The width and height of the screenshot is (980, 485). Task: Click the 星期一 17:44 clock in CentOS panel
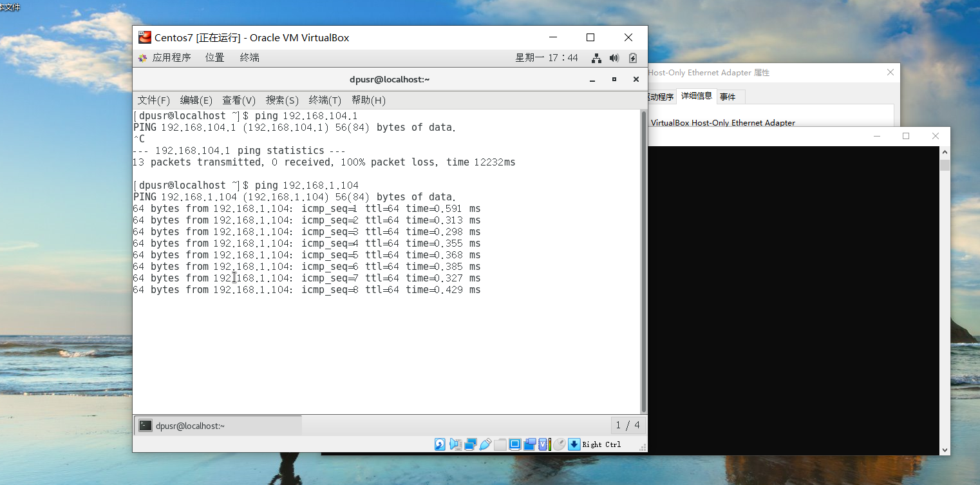click(547, 58)
